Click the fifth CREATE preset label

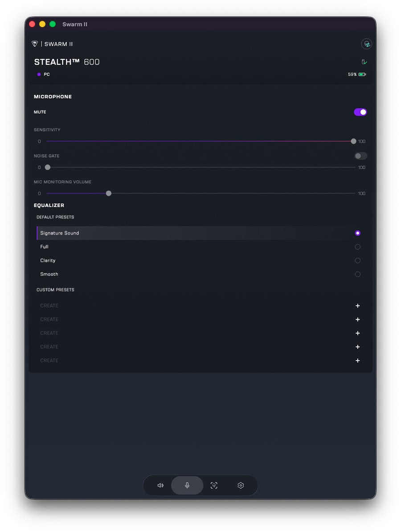point(49,361)
